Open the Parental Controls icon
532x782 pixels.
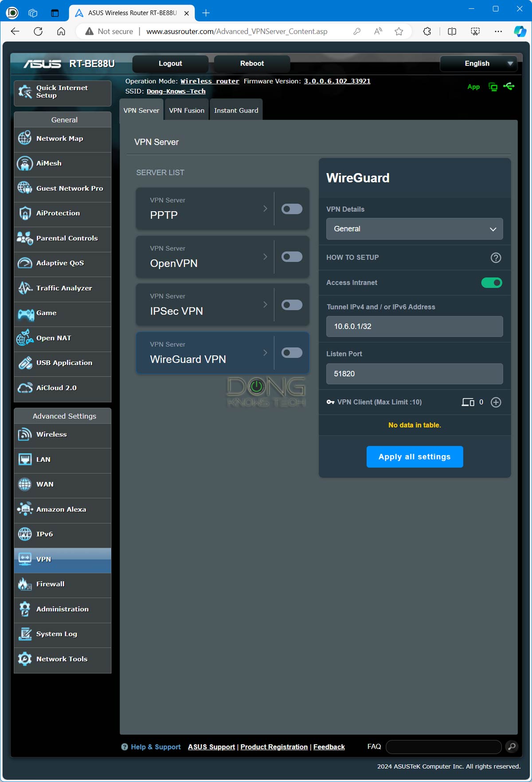click(x=25, y=238)
